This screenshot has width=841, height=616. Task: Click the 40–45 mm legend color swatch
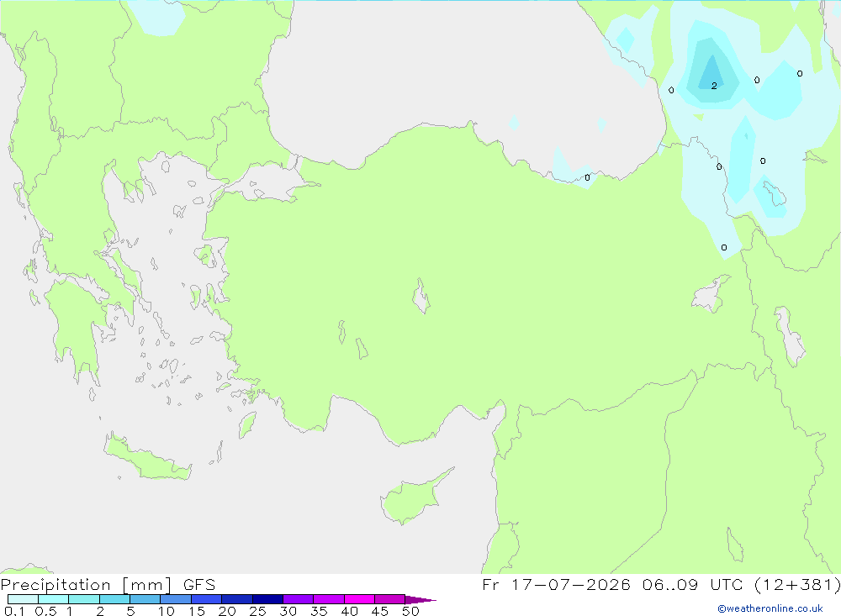point(359,599)
